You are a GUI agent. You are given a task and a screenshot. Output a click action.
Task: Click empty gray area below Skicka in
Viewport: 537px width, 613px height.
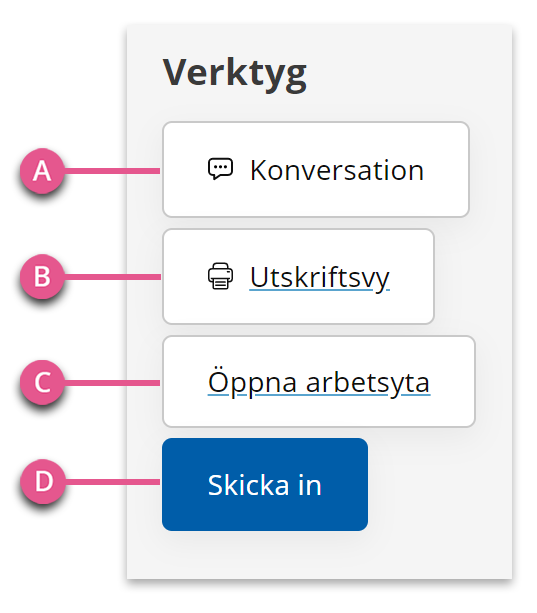click(319, 555)
